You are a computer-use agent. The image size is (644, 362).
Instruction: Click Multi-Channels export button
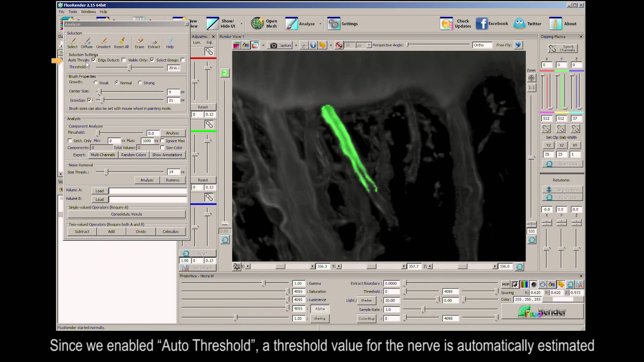click(x=103, y=155)
